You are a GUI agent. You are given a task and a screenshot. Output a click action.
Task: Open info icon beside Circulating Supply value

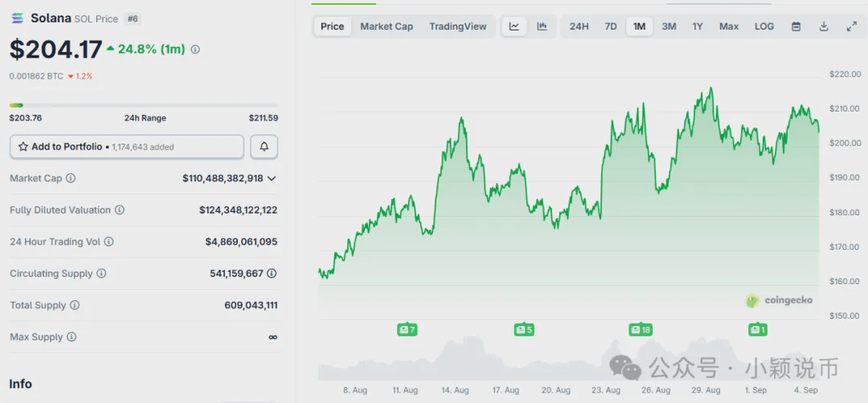point(272,273)
